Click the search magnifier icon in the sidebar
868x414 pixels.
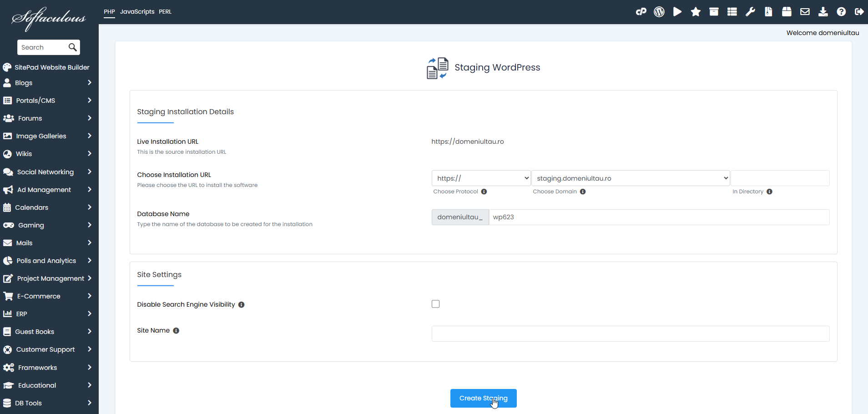point(72,47)
